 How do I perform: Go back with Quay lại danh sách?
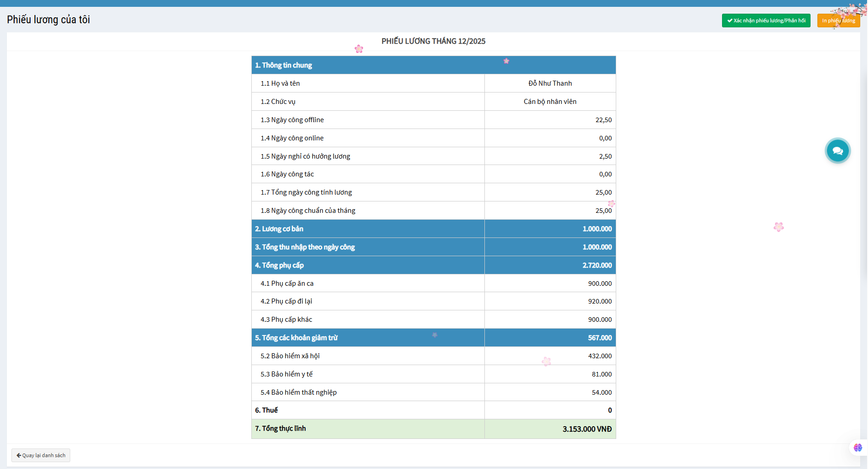coord(41,455)
